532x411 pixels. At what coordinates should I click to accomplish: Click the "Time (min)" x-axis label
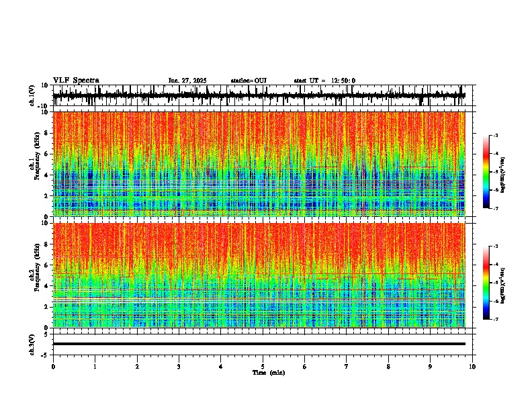coord(269,373)
